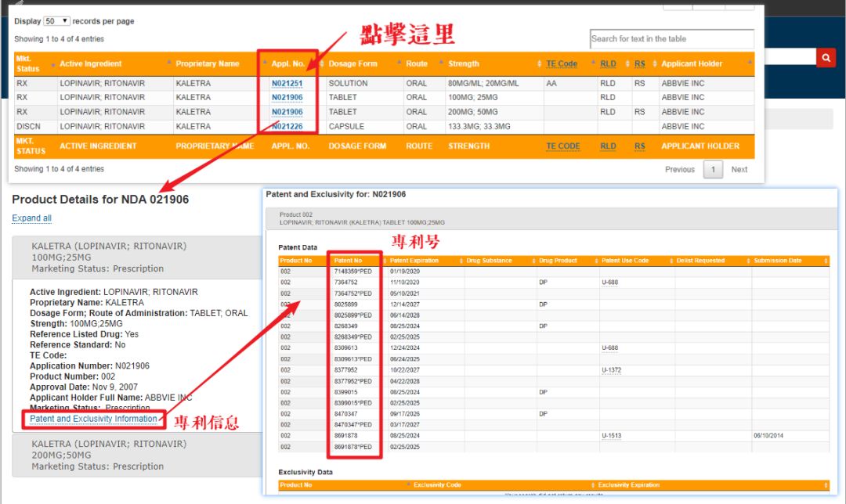Click the U-1513 patent use code

[611, 436]
